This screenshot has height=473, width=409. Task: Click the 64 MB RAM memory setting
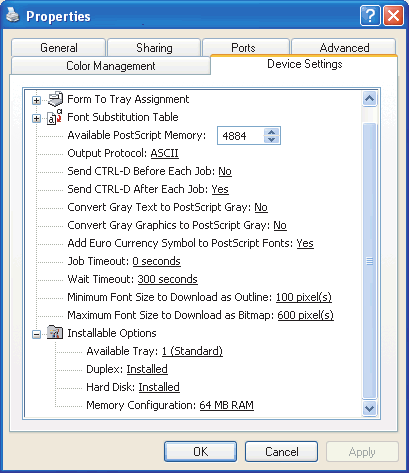click(227, 405)
